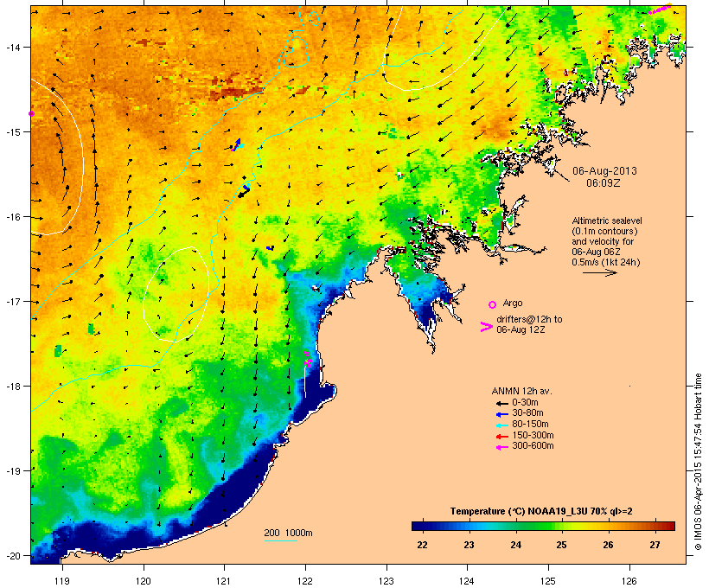Click the blue mooring arrow near 121, -15
The height and width of the screenshot is (588, 709).
tap(238, 143)
